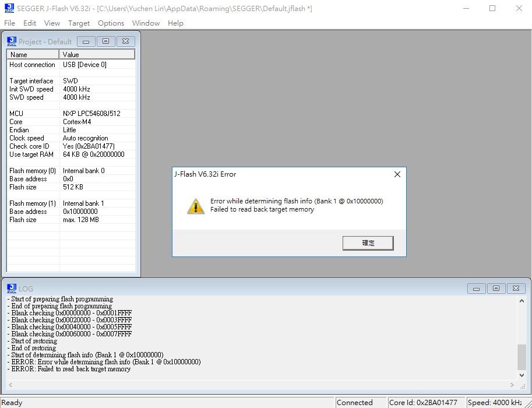Close the J-Flash Error dialog with X
The image size is (532, 408).
[x=397, y=174]
